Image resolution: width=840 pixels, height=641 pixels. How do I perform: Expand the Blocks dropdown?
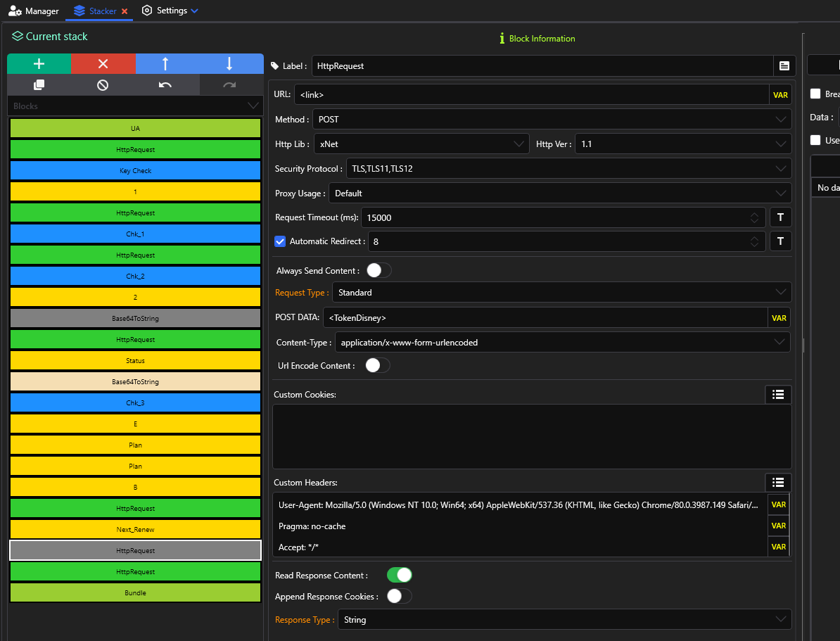click(x=136, y=106)
